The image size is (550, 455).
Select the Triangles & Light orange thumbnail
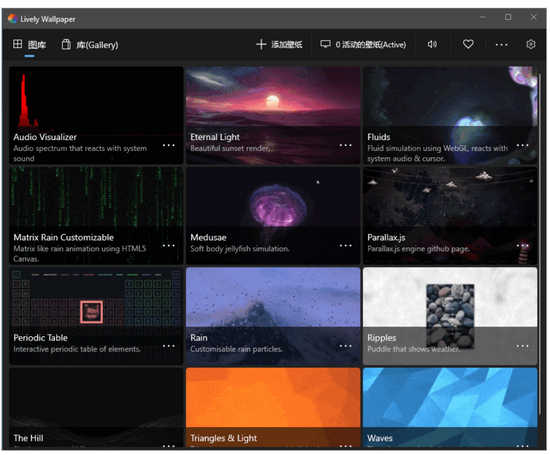click(x=273, y=407)
